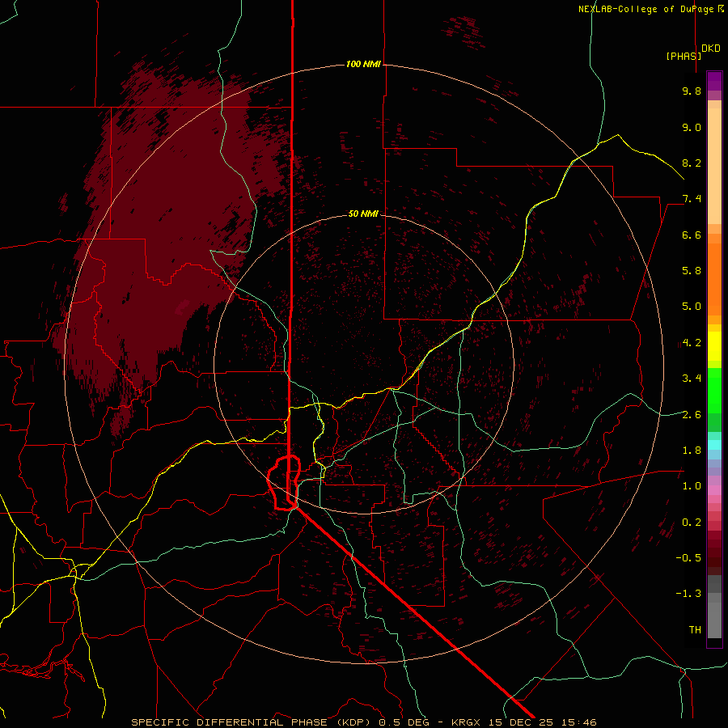Pick the pink segment of the color scale
728x728 pixels.
point(714,490)
